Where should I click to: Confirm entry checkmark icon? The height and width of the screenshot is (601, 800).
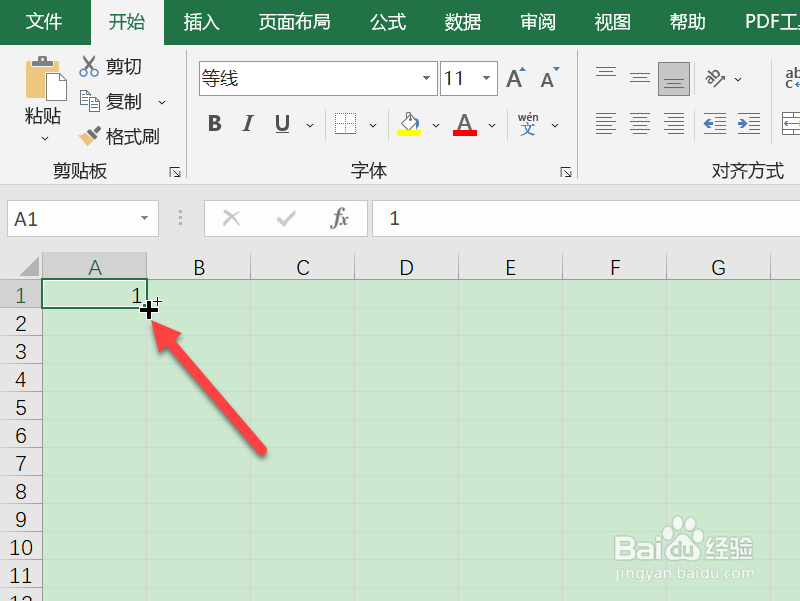(x=286, y=218)
